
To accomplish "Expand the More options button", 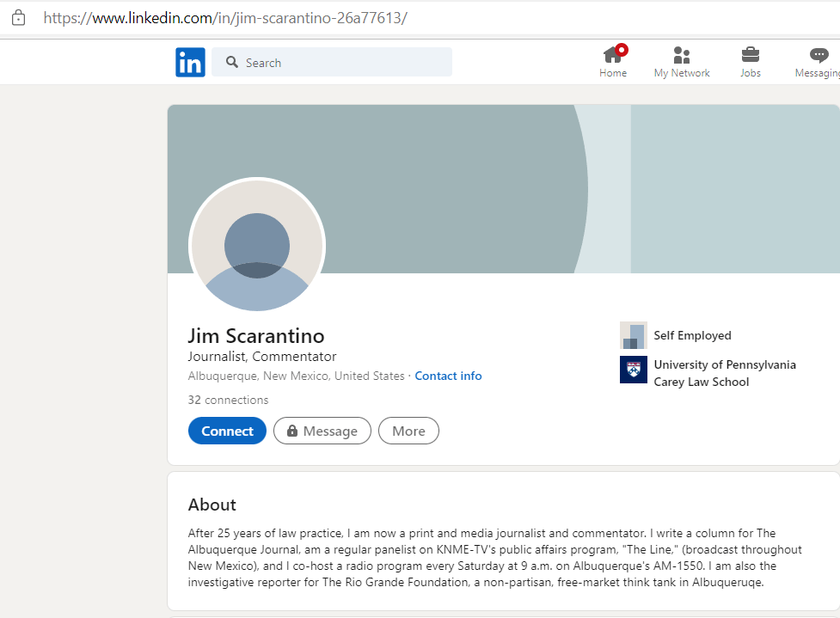I will click(x=408, y=431).
